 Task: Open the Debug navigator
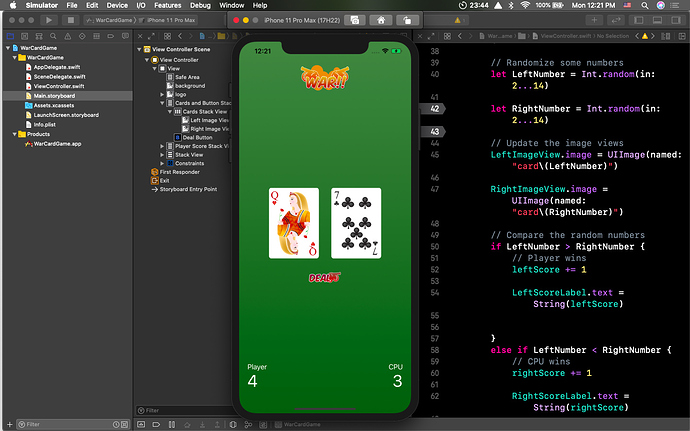(x=96, y=36)
